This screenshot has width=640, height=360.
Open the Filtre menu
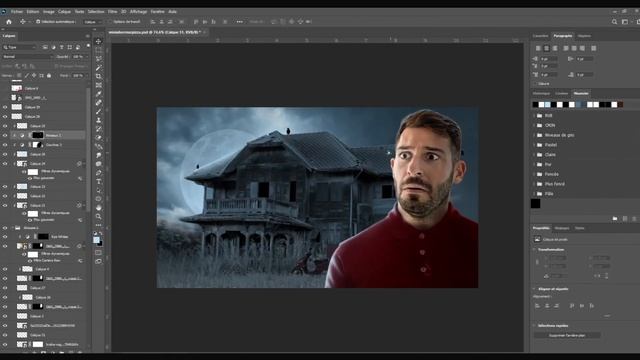(x=112, y=11)
